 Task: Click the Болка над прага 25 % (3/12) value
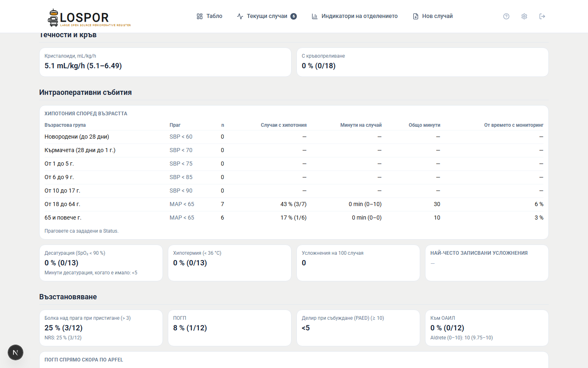(63, 328)
